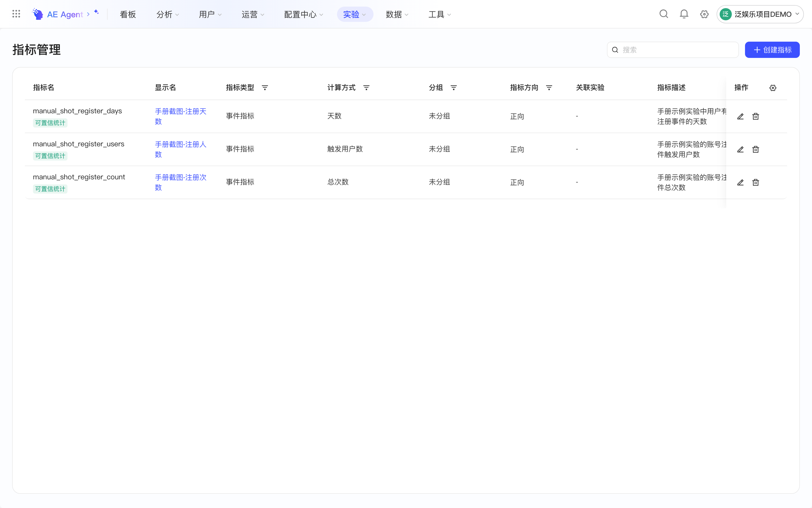Screen dimensions: 812x508
Task: Edit manual_shot_register_count metric
Action: pos(740,182)
